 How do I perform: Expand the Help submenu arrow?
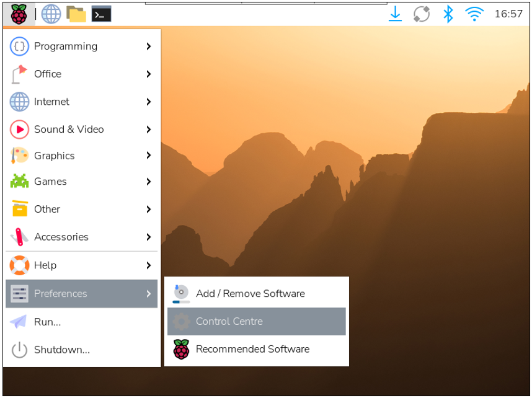click(149, 265)
